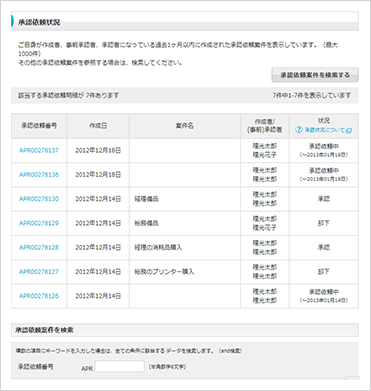
Task: Click the 承認依頼中 status in row APR00278126
Action: [324, 292]
